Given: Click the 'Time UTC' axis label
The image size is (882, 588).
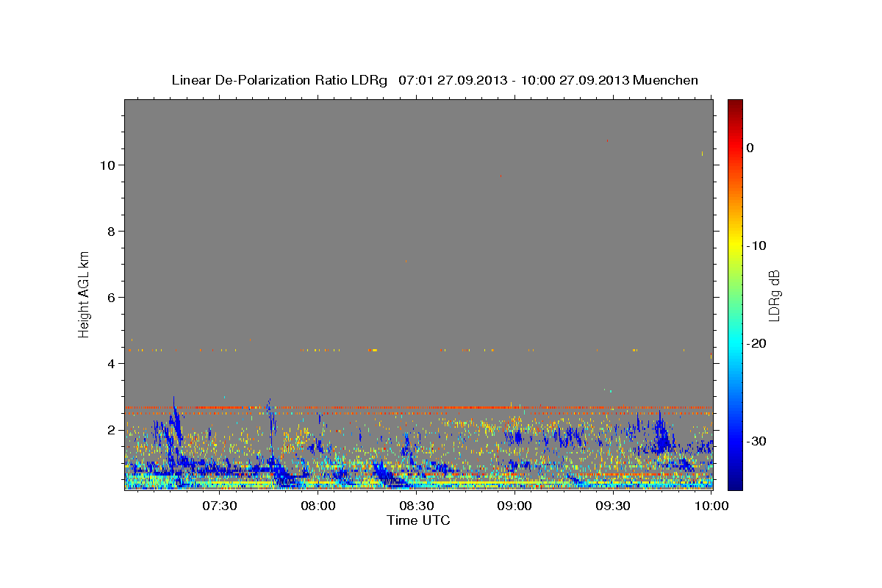Looking at the screenshot, I should pyautogui.click(x=418, y=520).
